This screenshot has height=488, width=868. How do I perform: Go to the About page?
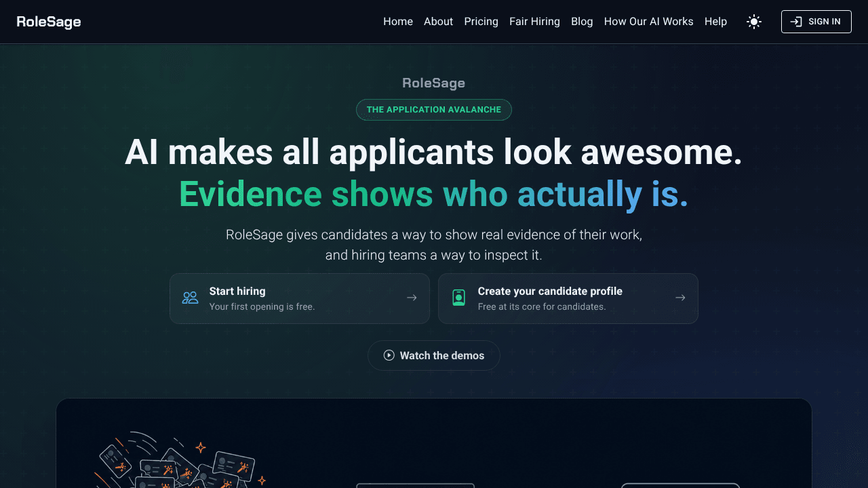pyautogui.click(x=438, y=22)
